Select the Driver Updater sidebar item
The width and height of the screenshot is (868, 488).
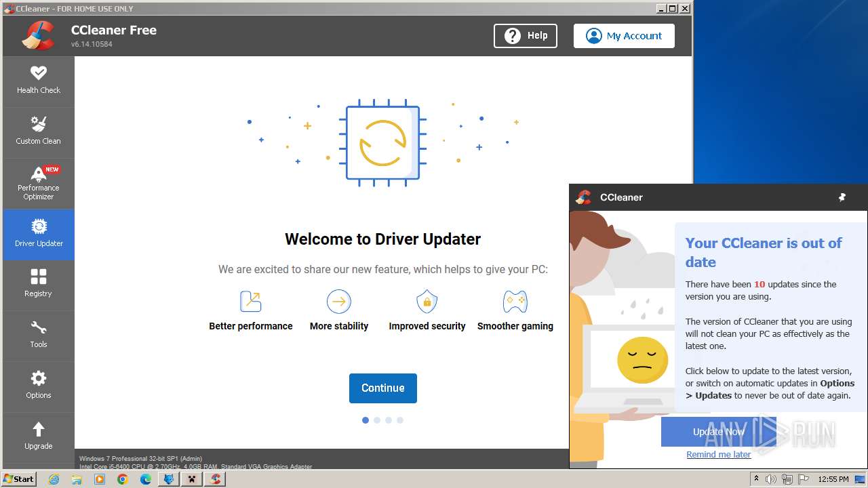(39, 235)
